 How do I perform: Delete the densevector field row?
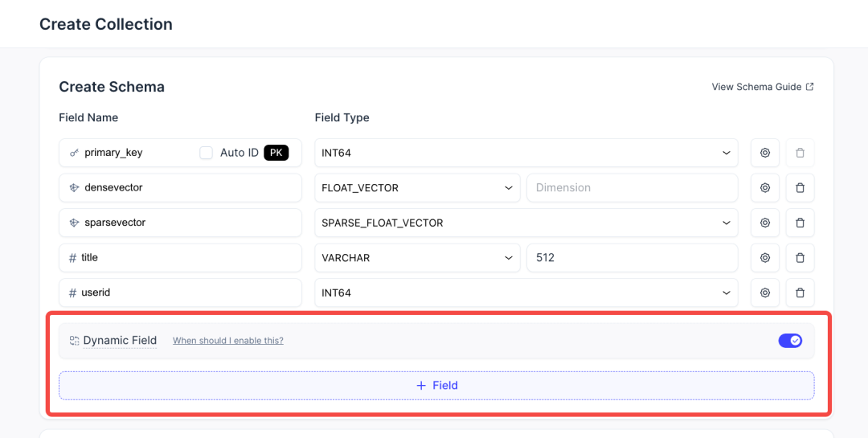click(x=800, y=188)
